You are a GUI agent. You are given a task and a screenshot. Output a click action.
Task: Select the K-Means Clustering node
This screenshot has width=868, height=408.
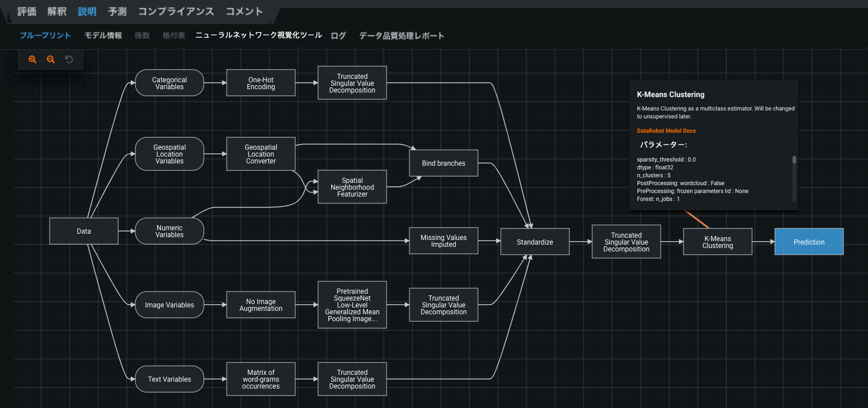[x=717, y=242]
